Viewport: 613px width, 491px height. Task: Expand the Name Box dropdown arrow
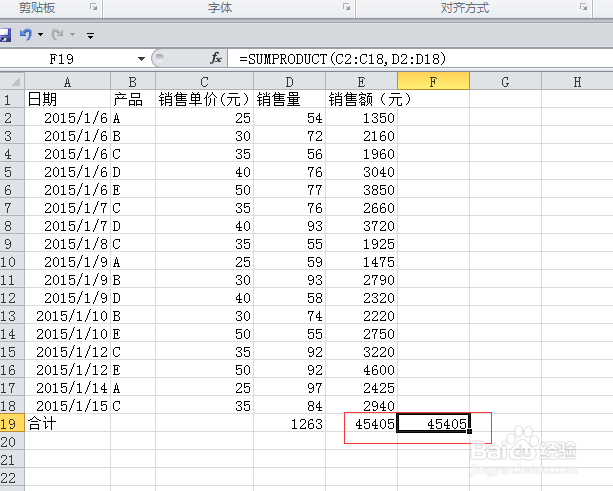coord(141,59)
